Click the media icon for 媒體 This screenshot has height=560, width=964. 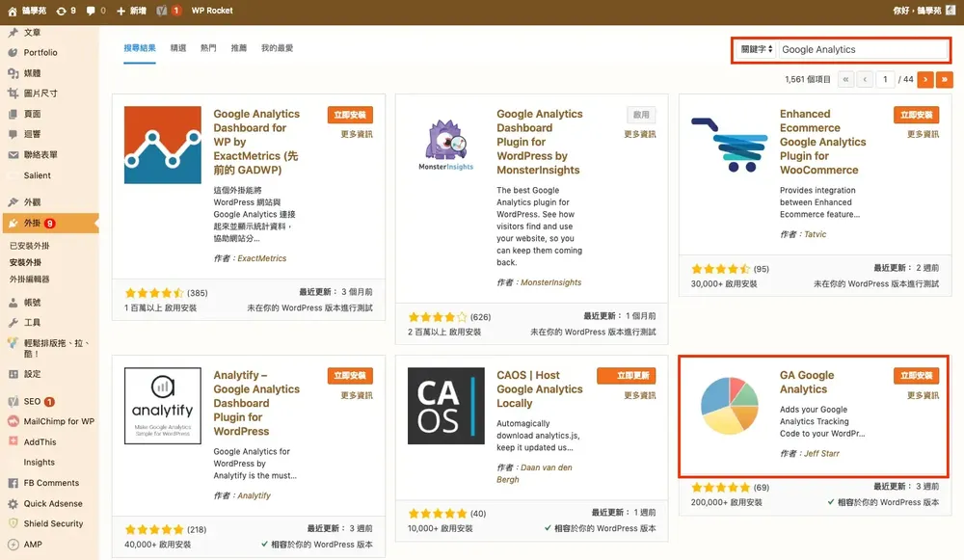13,73
